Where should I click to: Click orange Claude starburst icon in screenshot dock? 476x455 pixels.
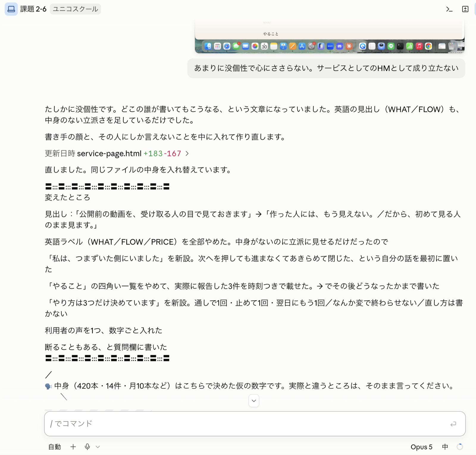pos(349,46)
